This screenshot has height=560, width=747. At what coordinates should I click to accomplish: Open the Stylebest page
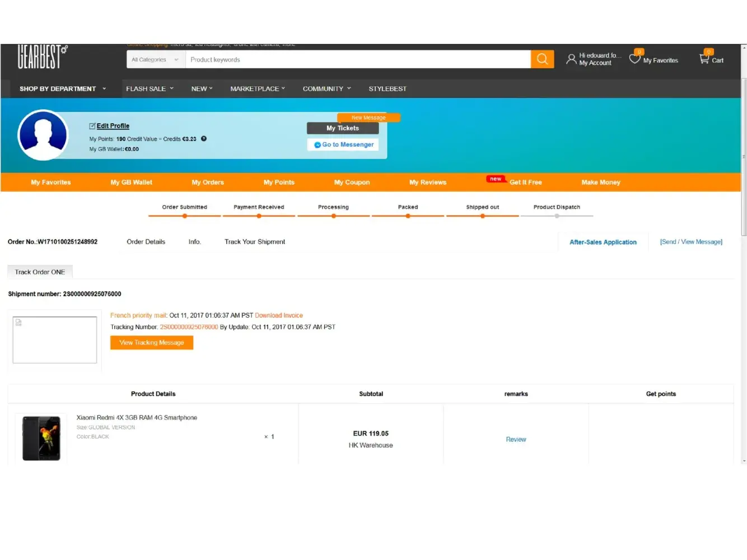point(387,89)
